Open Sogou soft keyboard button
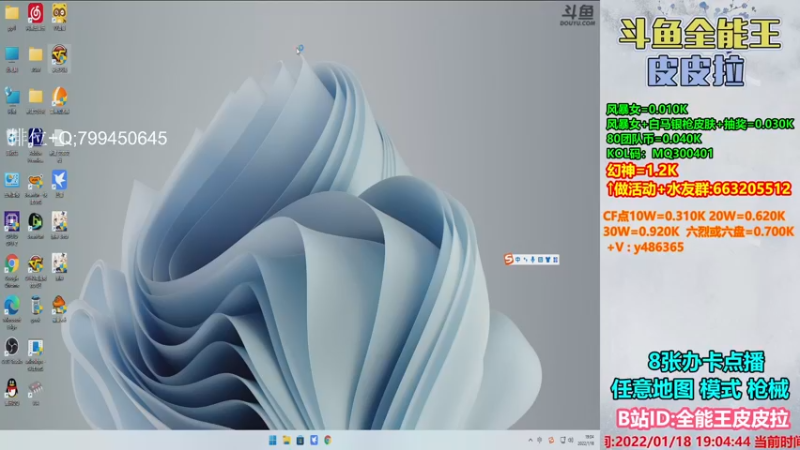 click(540, 260)
